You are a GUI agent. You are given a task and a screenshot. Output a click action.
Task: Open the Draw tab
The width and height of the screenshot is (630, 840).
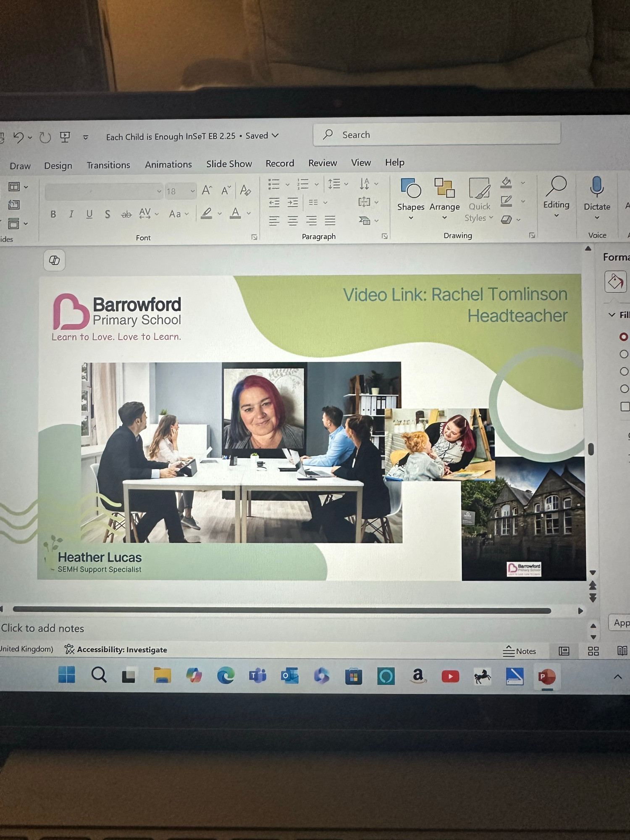20,166
